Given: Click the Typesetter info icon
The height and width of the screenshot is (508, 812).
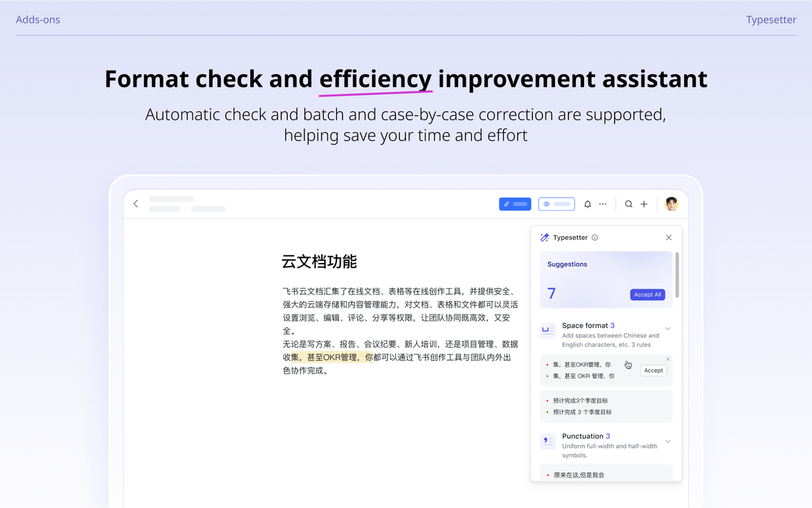Looking at the screenshot, I should click(594, 237).
